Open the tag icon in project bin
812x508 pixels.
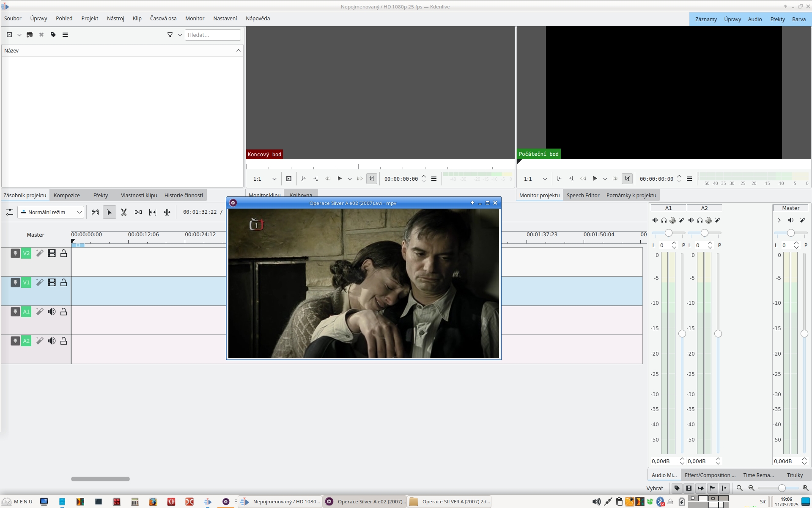coord(53,35)
